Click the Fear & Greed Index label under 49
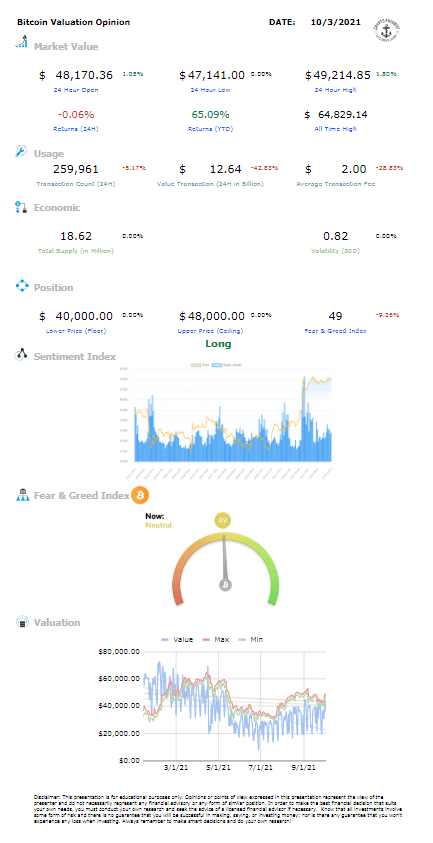The height and width of the screenshot is (843, 433). coord(335,331)
